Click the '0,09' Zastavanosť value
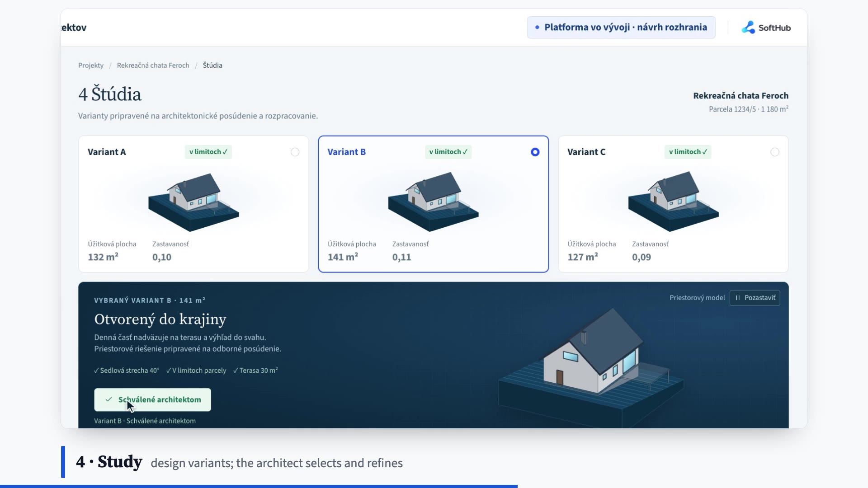This screenshot has width=868, height=488. [x=642, y=257]
